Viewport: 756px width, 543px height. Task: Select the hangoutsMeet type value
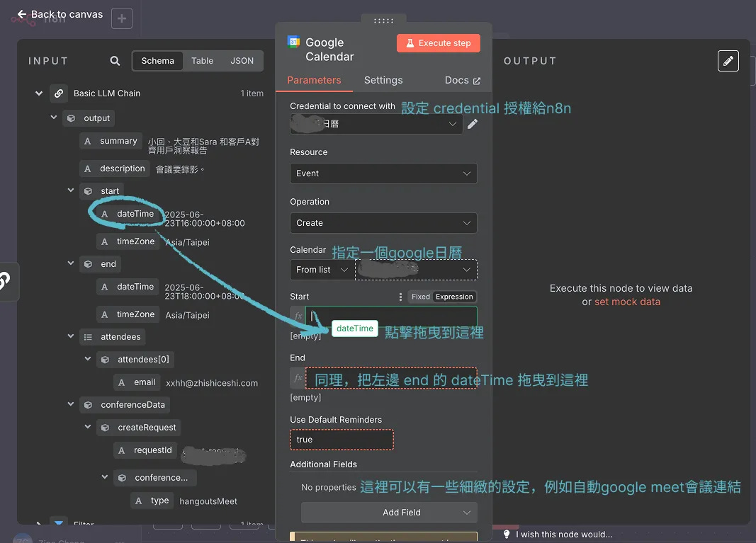[x=208, y=501]
